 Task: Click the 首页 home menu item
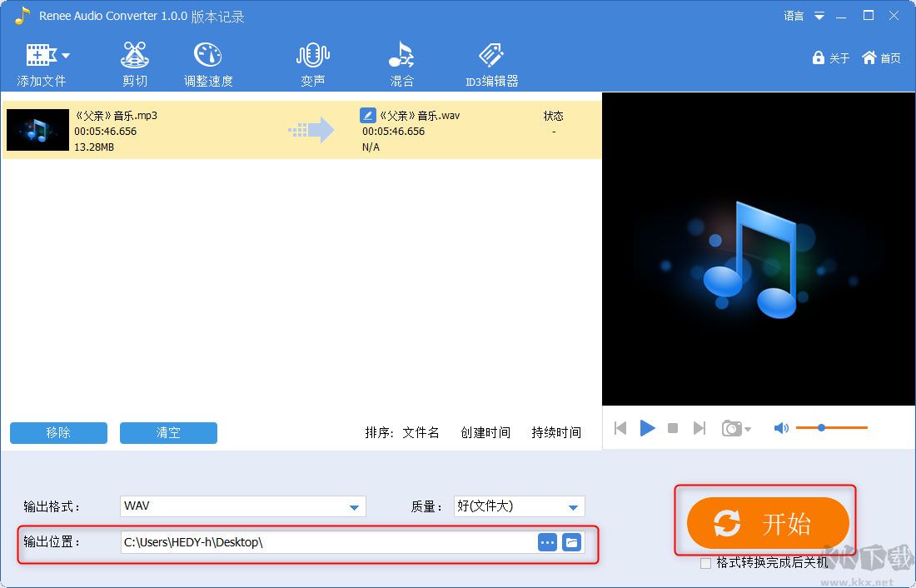coord(881,58)
